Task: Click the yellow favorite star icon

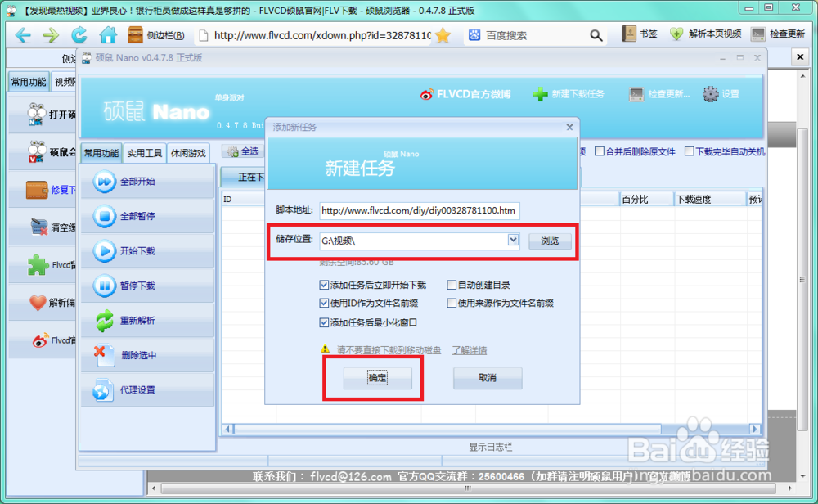Action: [x=443, y=35]
